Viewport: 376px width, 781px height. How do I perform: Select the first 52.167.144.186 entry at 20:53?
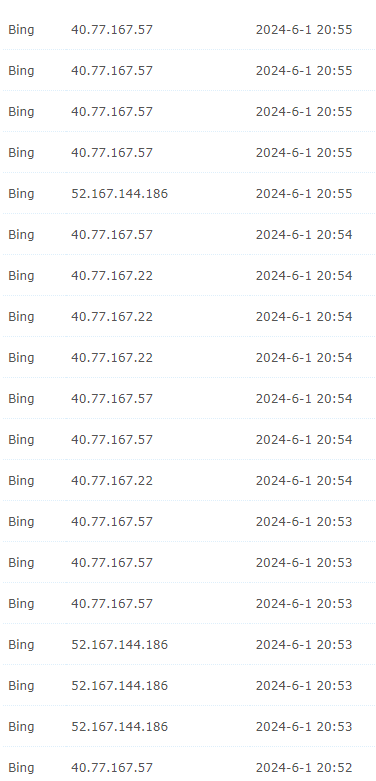(120, 645)
